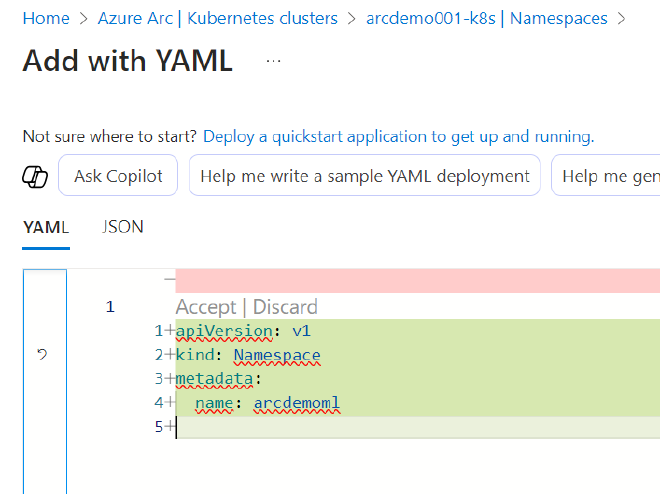Screen dimensions: 660x494
Task: Click the breadcrumb chevron after Home
Action: click(x=84, y=19)
